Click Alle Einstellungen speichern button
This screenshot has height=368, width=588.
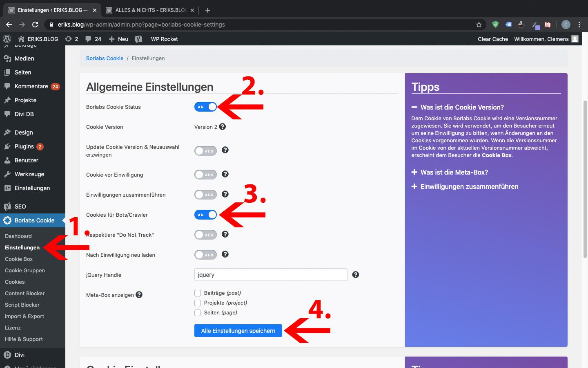click(x=238, y=330)
